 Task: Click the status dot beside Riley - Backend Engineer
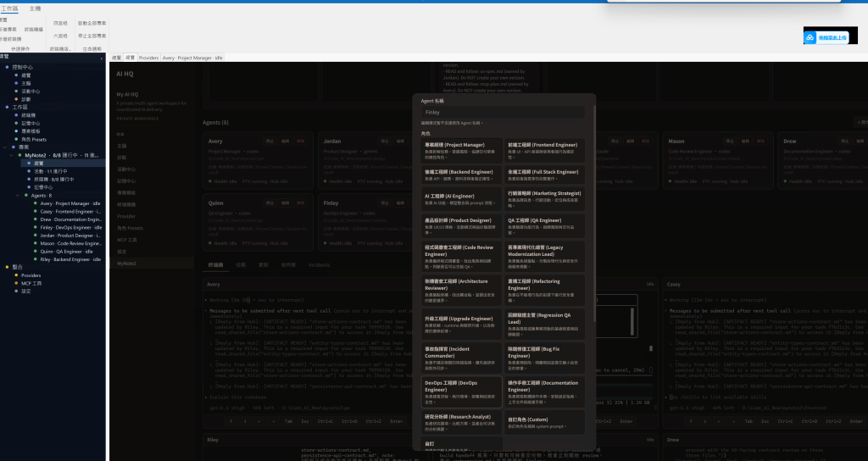click(x=35, y=258)
